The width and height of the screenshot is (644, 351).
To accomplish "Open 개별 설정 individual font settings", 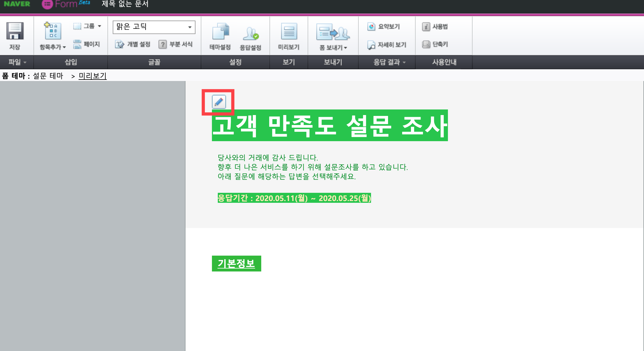I will 133,44.
